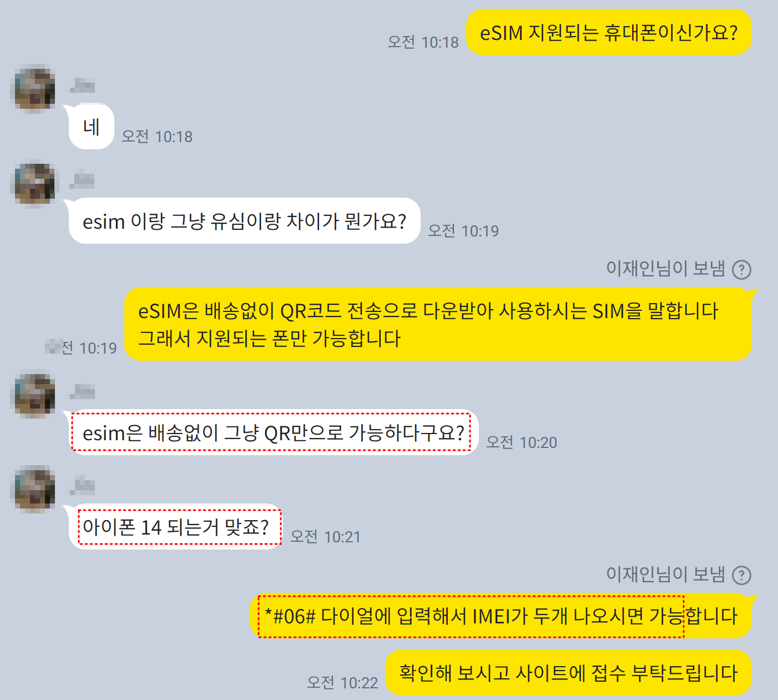Click the 아이폰 14 되는거 맞죠? bubble

click(175, 527)
